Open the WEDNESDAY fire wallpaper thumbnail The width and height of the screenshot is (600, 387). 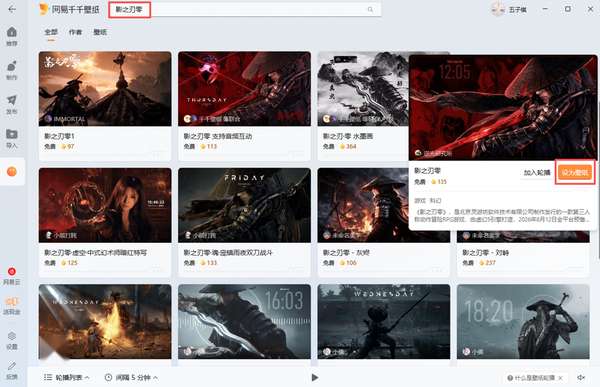[105, 322]
